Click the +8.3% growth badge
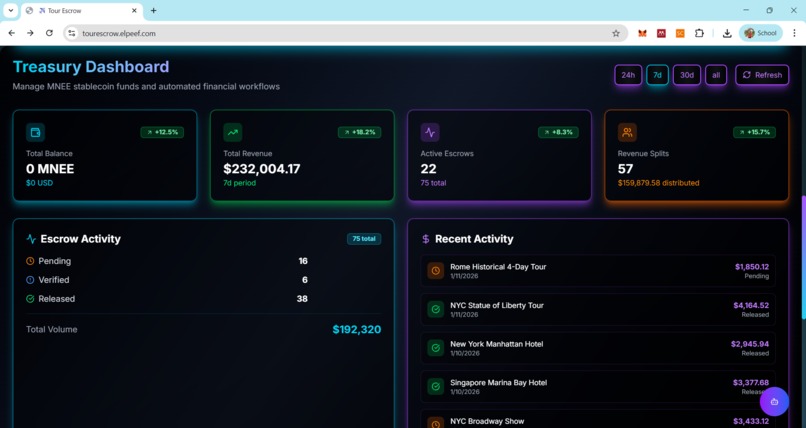806x428 pixels. click(558, 133)
